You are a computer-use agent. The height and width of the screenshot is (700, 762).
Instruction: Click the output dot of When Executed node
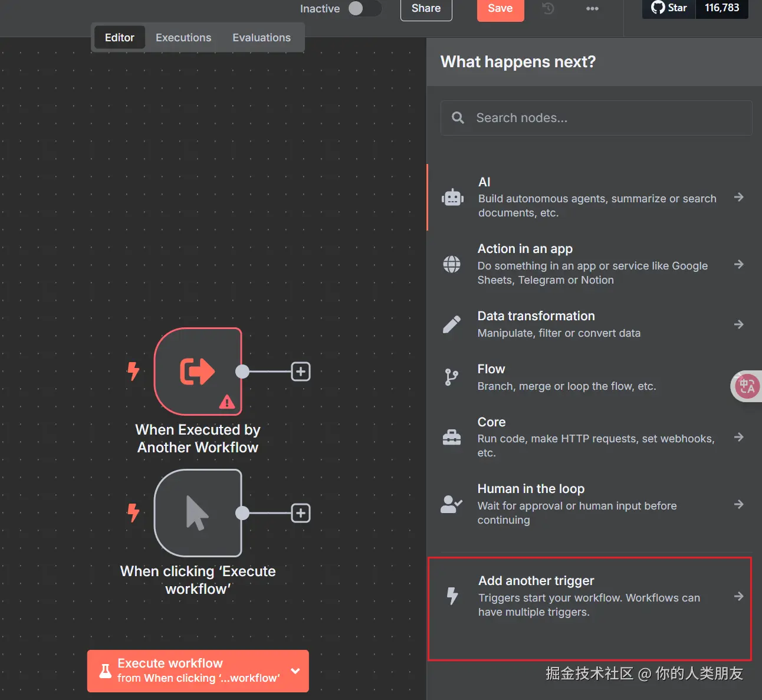[242, 372]
